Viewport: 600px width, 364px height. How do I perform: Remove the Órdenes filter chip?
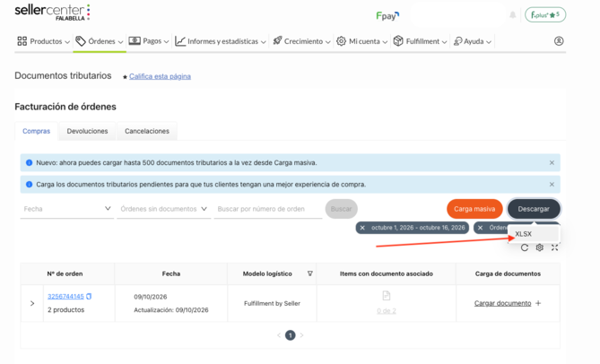(480, 228)
